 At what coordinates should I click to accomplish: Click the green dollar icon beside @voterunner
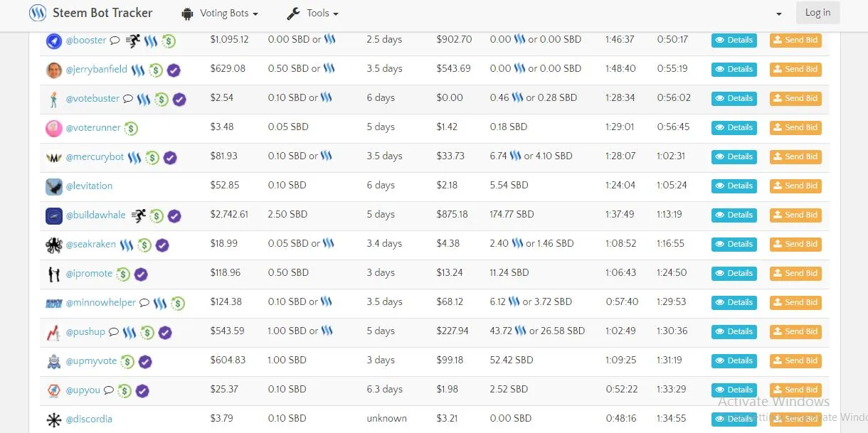pos(131,129)
